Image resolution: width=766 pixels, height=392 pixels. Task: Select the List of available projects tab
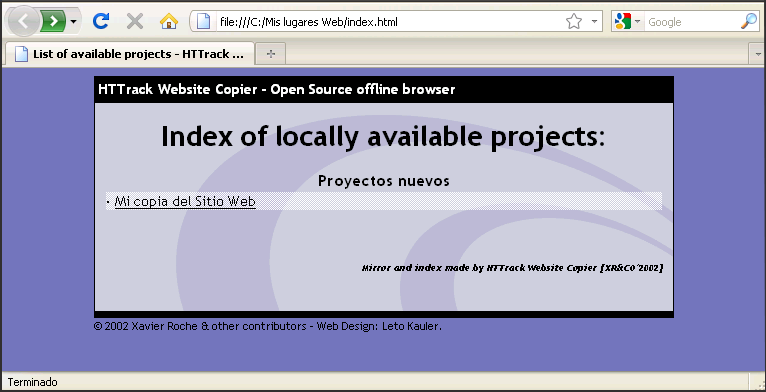coord(129,54)
